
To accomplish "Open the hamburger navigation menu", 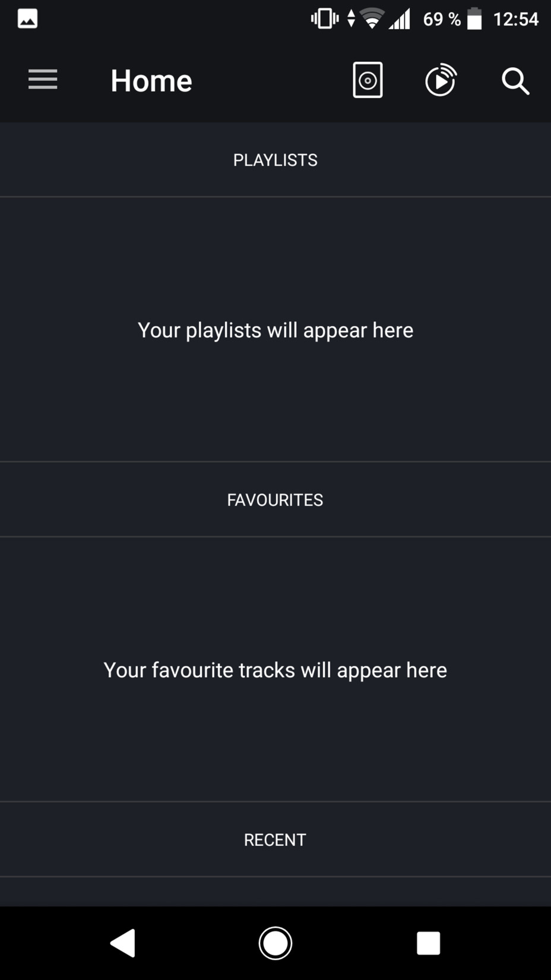I will [43, 80].
